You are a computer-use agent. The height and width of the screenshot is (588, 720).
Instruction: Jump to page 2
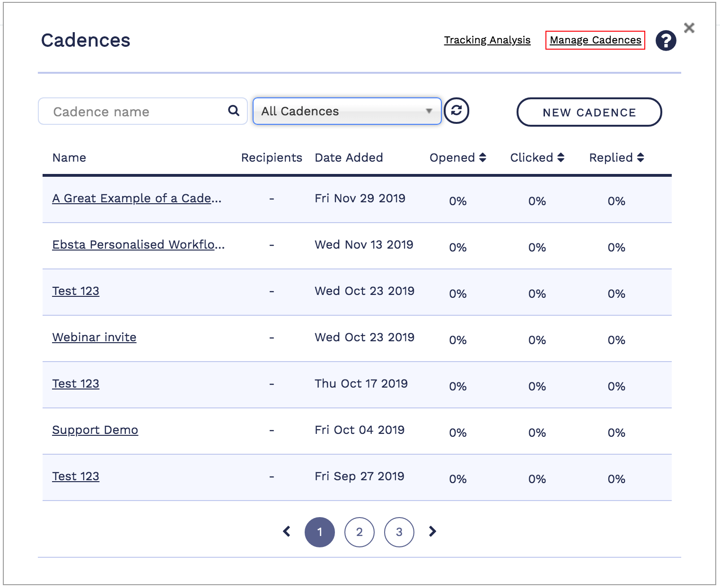point(360,532)
